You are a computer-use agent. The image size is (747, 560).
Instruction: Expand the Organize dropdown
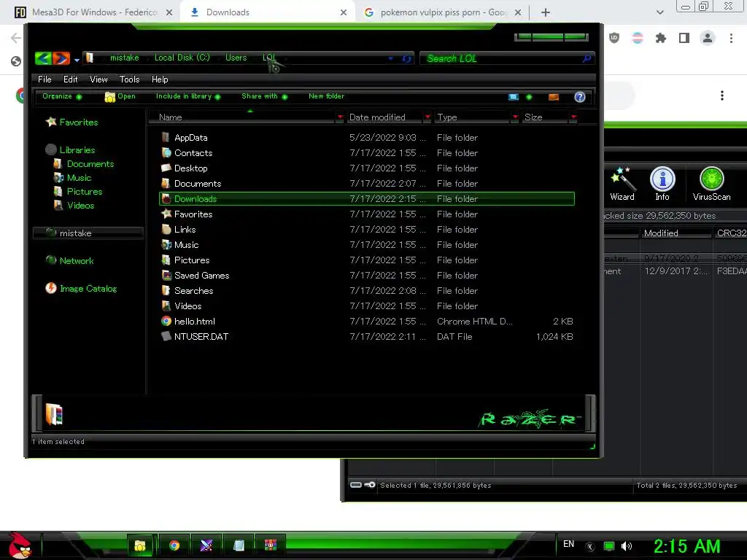point(62,96)
